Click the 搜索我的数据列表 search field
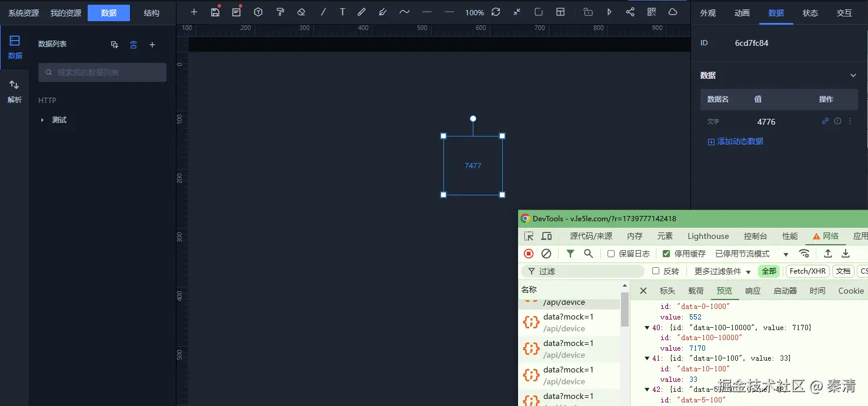868x406 pixels. (102, 72)
